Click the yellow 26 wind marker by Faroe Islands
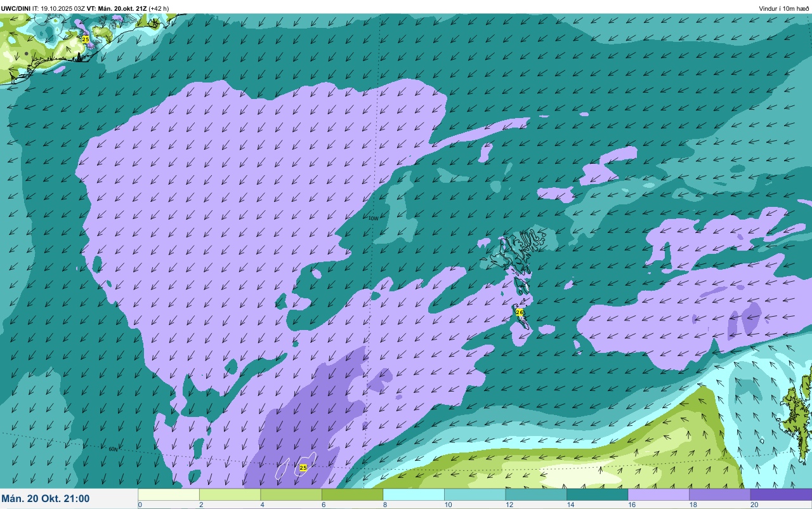Screen dimensions: 812x509 point(520,312)
